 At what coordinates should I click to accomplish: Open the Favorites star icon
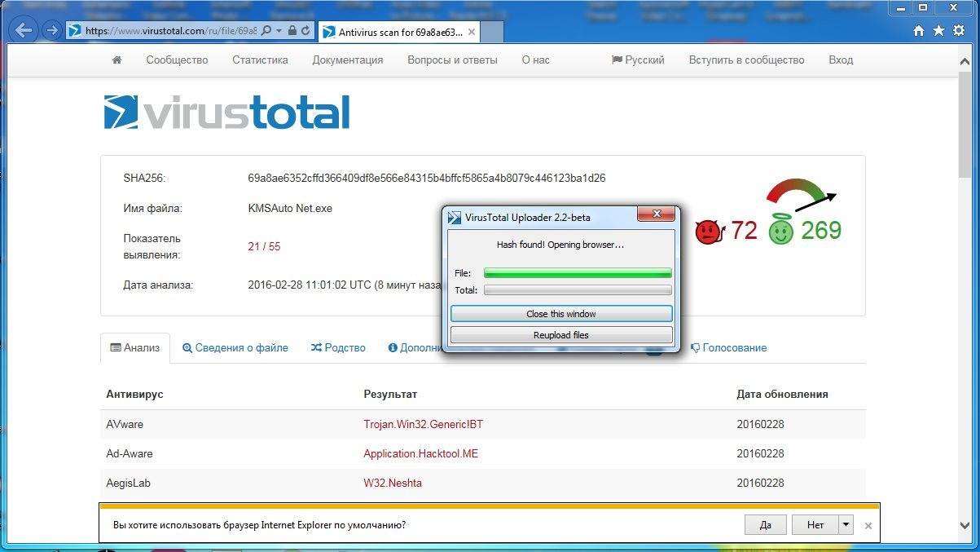(x=938, y=31)
